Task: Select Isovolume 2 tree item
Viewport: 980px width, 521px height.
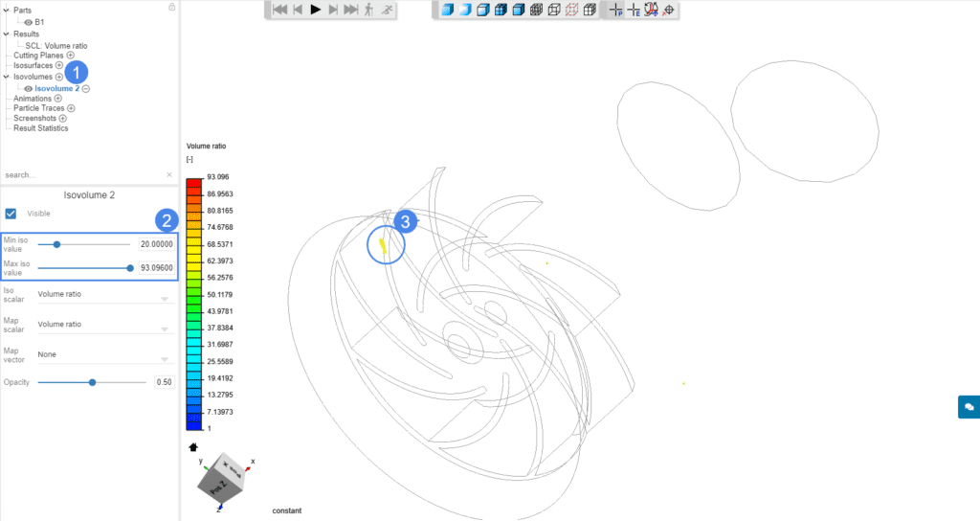Action: click(56, 89)
